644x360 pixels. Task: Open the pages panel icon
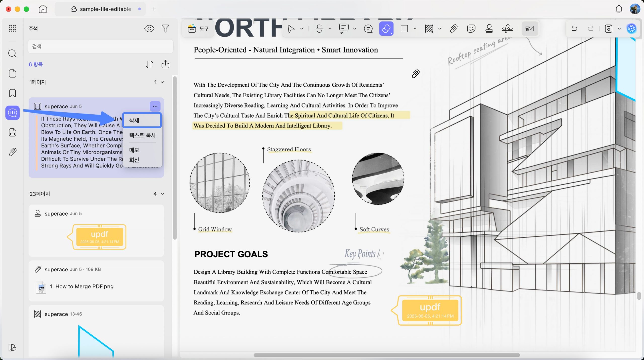12,73
